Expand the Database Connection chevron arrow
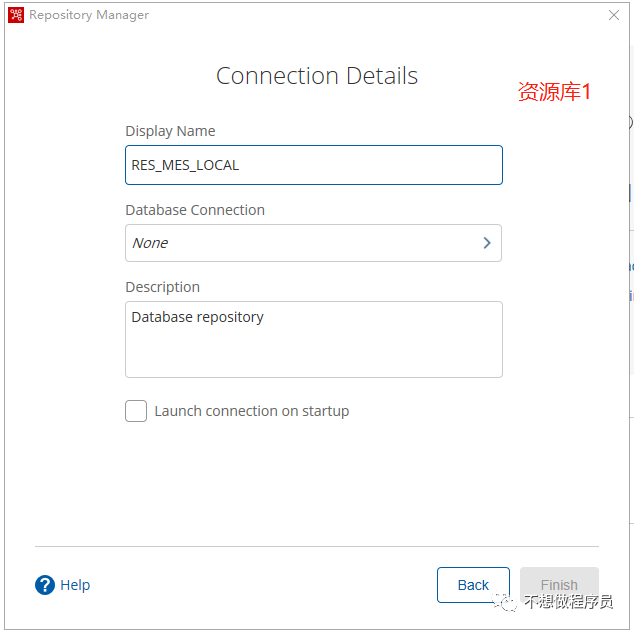 click(487, 243)
